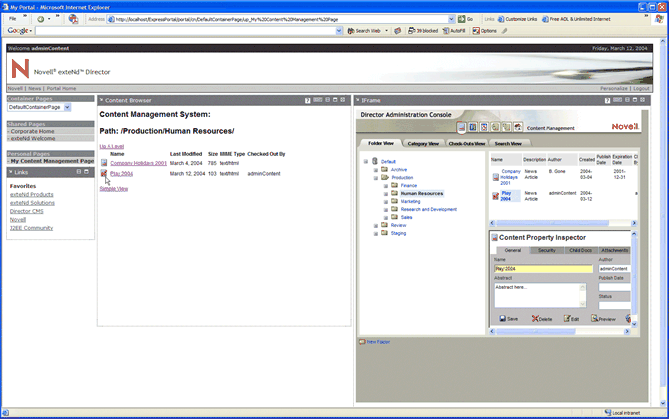Expand the Marketing folder node
This screenshot has width=669, height=419.
click(x=386, y=202)
